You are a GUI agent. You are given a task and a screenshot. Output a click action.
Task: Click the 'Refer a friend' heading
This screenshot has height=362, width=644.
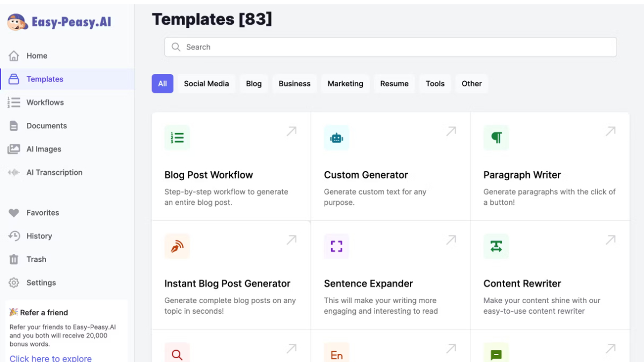44,313
